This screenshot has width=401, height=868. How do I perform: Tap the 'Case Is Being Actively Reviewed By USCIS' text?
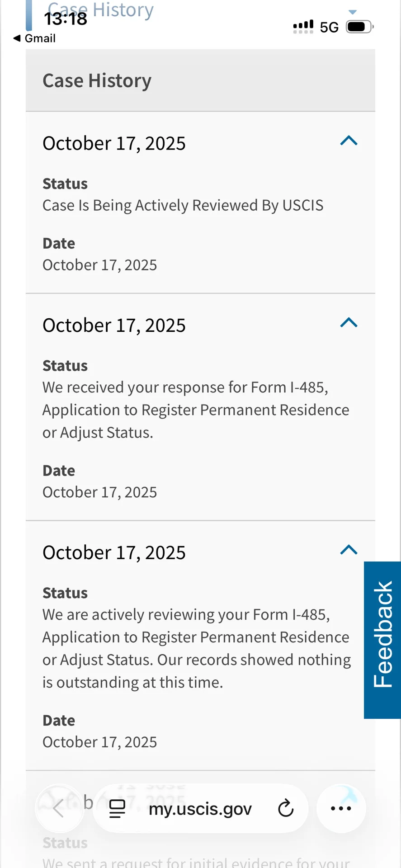click(183, 205)
